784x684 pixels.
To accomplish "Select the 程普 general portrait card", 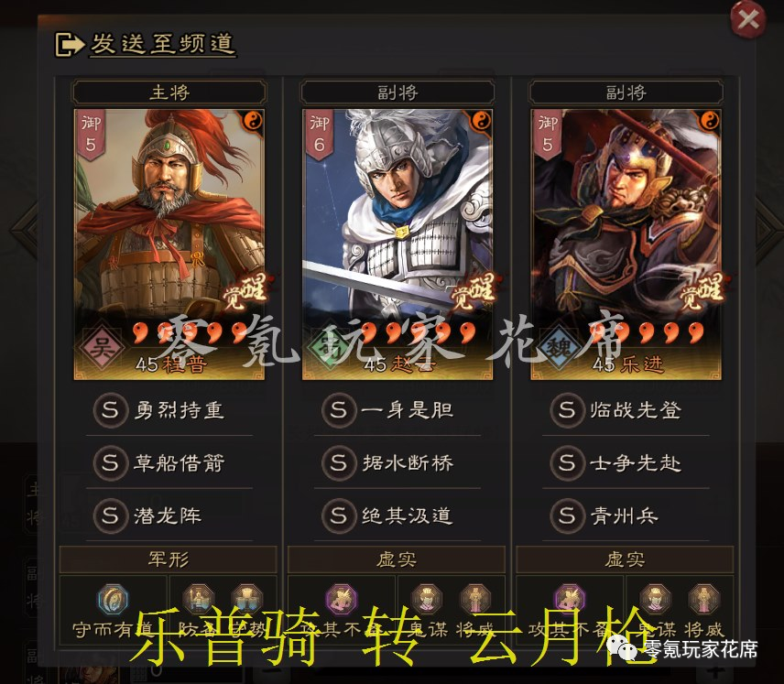I will point(169,244).
